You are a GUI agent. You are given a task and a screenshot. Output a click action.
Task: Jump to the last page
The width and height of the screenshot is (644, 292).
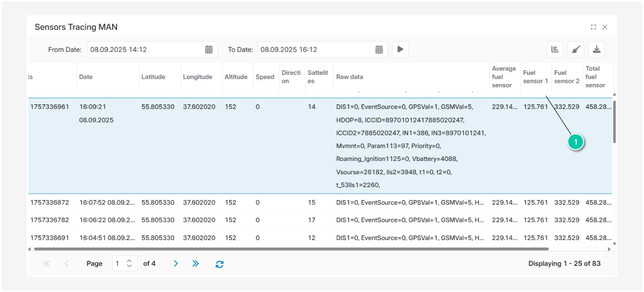click(195, 264)
